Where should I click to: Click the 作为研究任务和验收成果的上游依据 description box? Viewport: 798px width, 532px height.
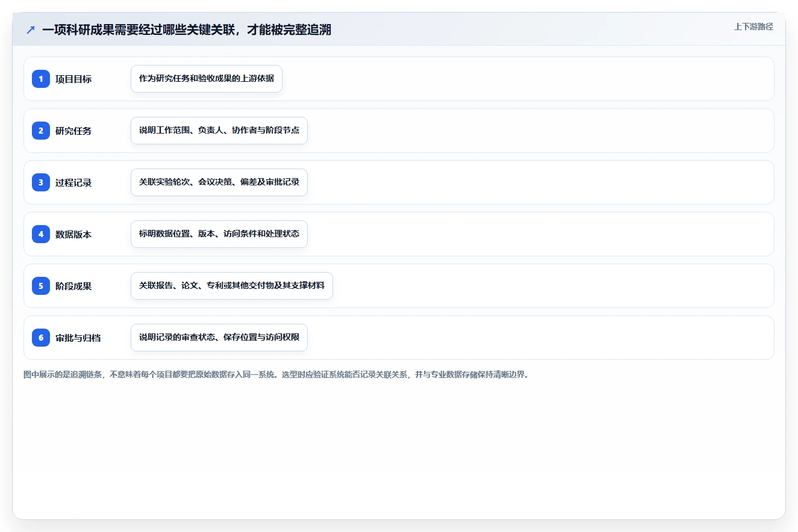tap(207, 79)
